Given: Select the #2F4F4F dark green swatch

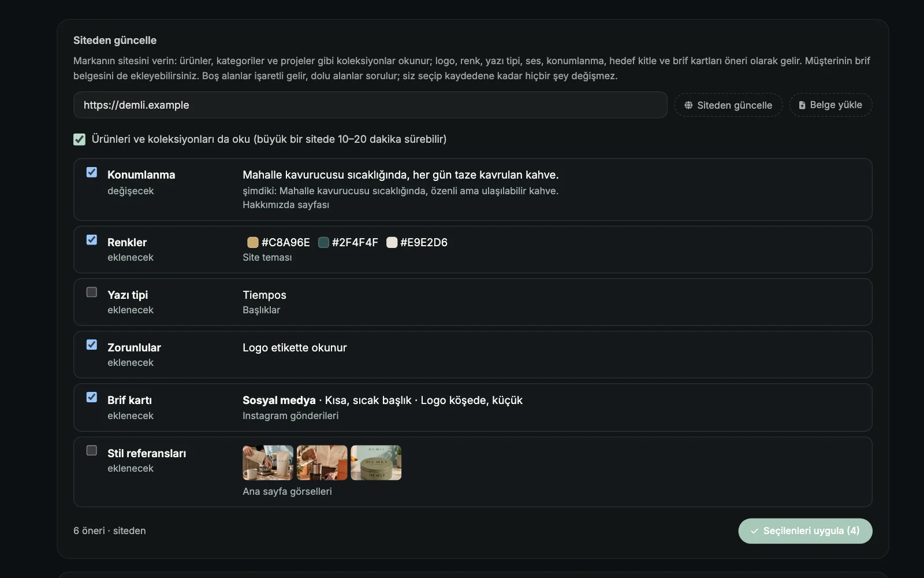Looking at the screenshot, I should coord(323,243).
